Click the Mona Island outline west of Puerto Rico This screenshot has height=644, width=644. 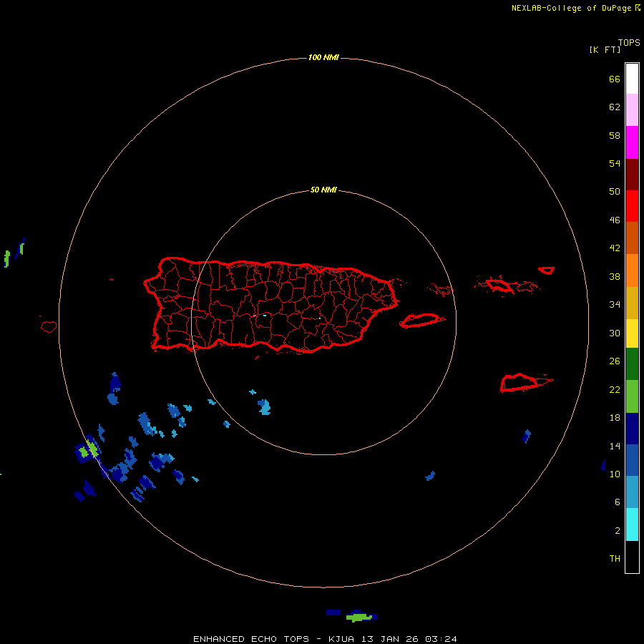pyautogui.click(x=49, y=326)
